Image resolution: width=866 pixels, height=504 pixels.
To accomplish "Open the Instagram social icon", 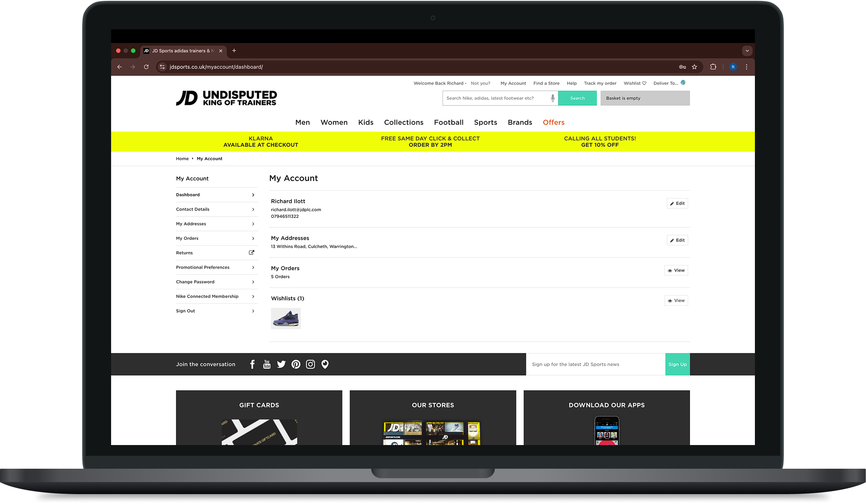I will (310, 365).
